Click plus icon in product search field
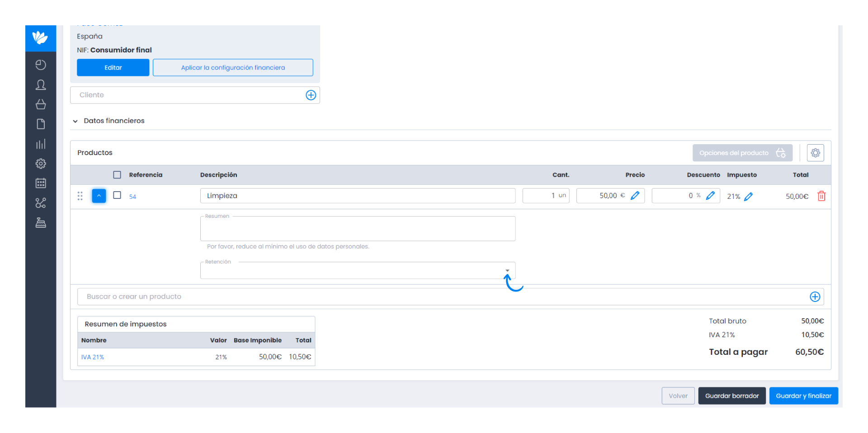The image size is (868, 433). (x=815, y=297)
